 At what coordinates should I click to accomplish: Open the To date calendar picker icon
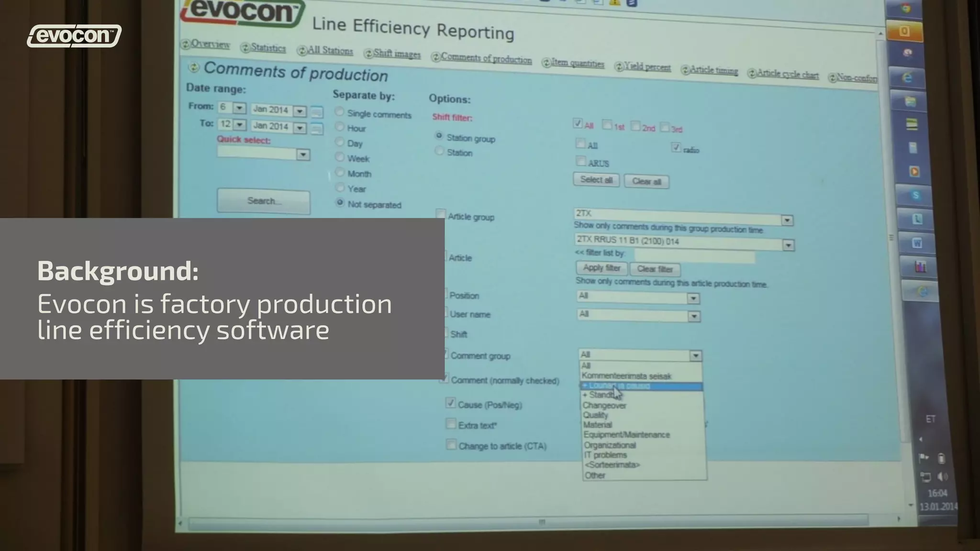coord(316,129)
